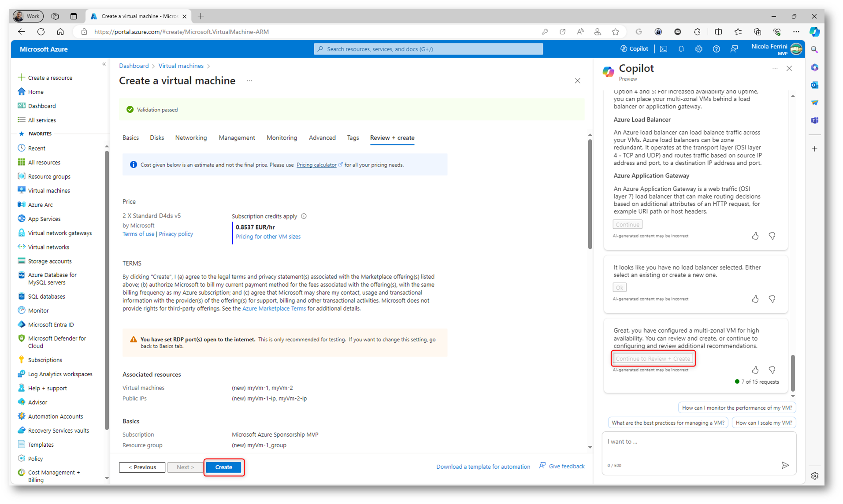This screenshot has width=843, height=504.
Task: Open the notifications bell icon
Action: coord(681,49)
